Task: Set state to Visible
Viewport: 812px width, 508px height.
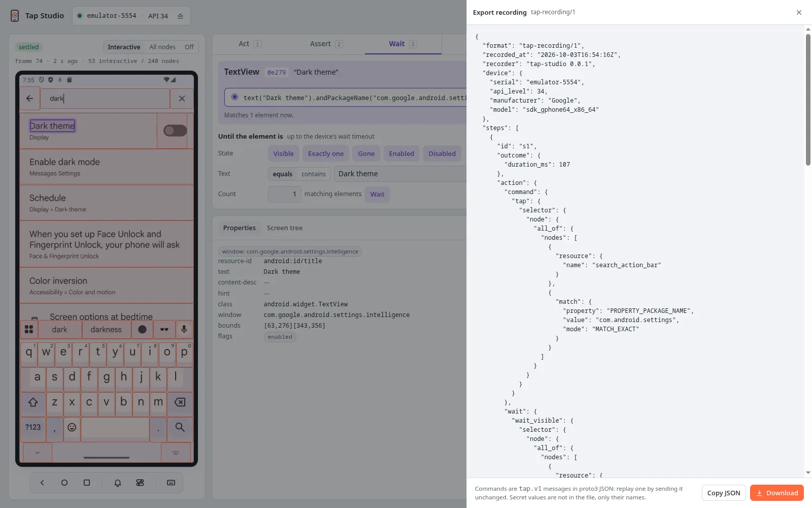Action: [x=283, y=154]
